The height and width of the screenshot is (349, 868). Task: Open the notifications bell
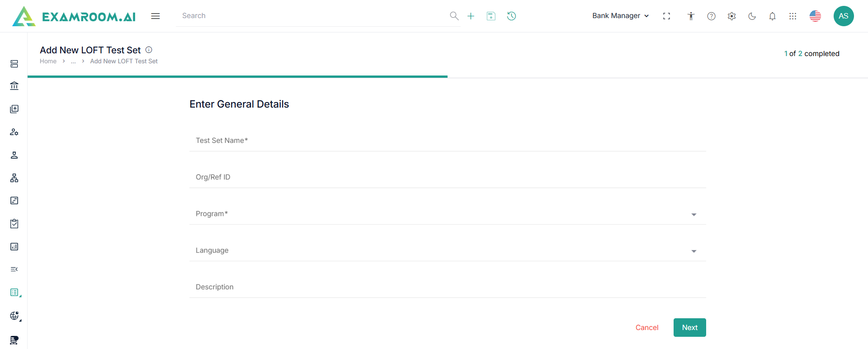click(772, 16)
